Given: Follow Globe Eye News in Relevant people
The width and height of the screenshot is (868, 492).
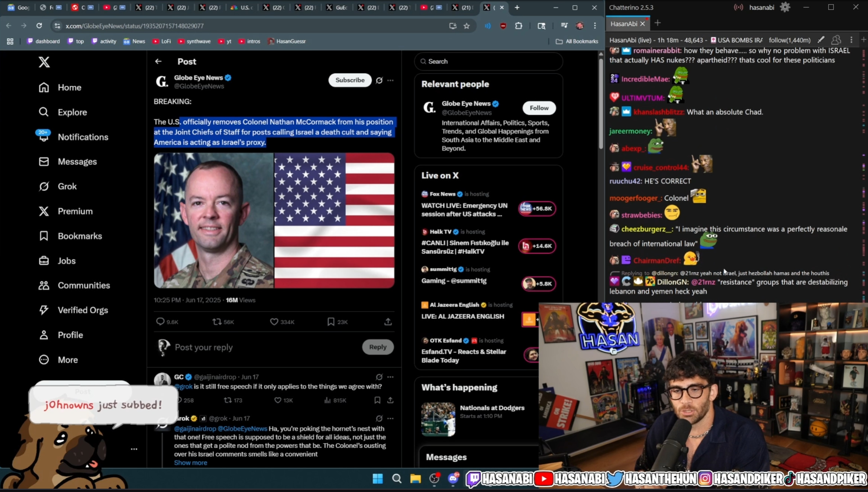Looking at the screenshot, I should point(539,108).
